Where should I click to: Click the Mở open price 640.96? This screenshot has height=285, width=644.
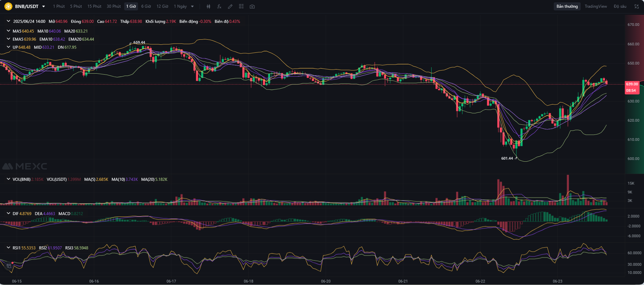[62, 21]
